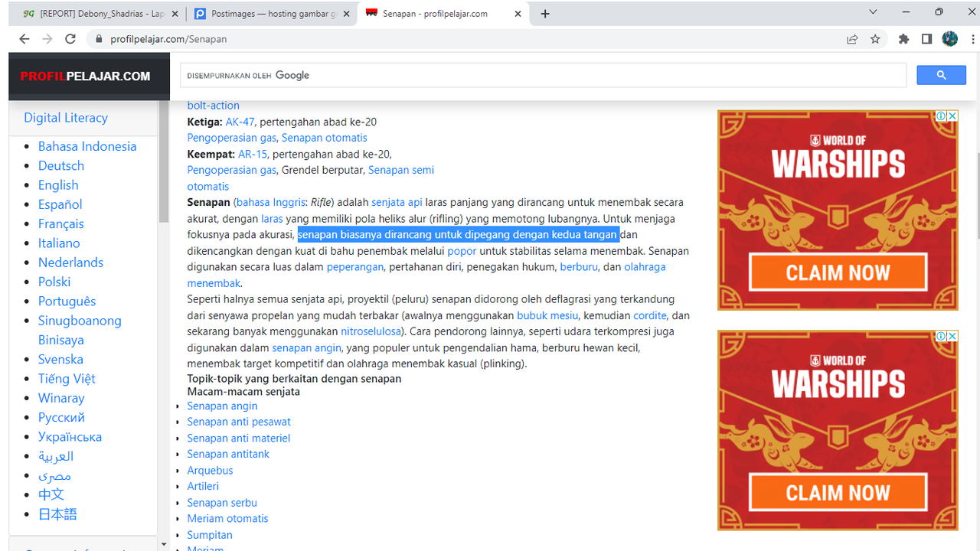The width and height of the screenshot is (980, 551).
Task: Open Senapan antitank list item
Action: click(228, 454)
